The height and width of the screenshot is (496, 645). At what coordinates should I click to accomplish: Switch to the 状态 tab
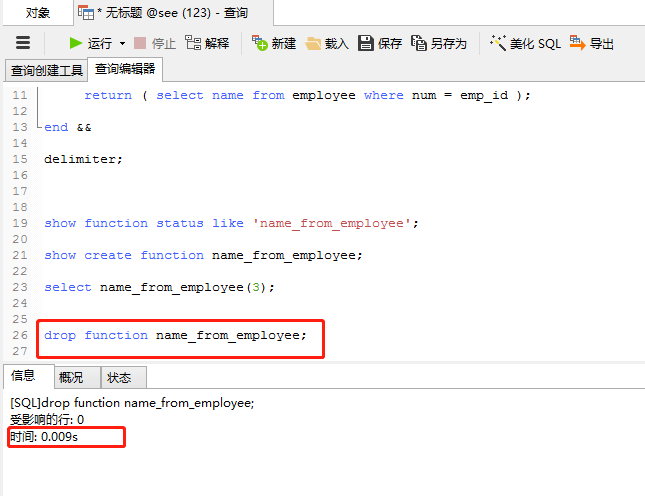[x=124, y=378]
